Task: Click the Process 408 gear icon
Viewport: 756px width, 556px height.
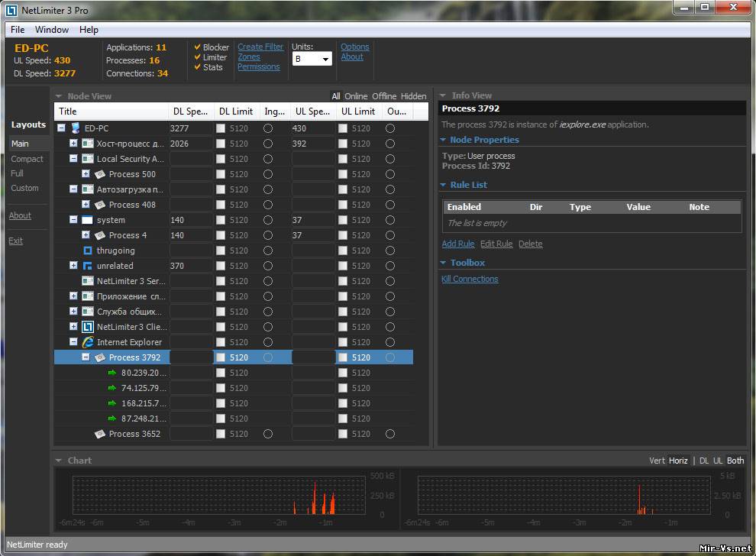Action: click(x=100, y=205)
